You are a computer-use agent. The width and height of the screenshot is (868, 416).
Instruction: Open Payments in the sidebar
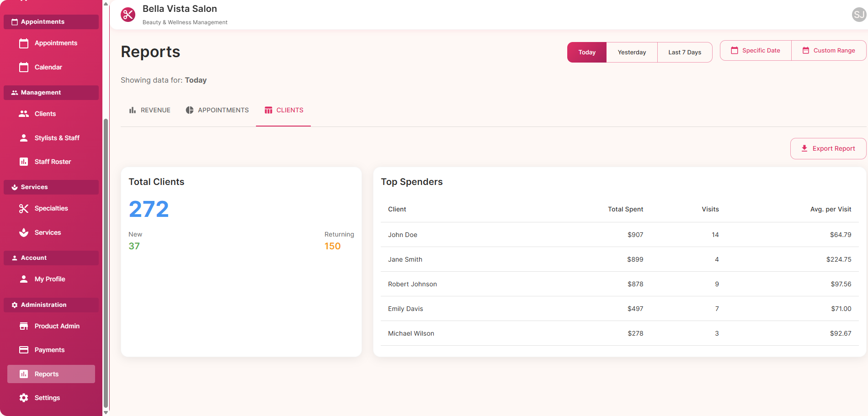(49, 350)
